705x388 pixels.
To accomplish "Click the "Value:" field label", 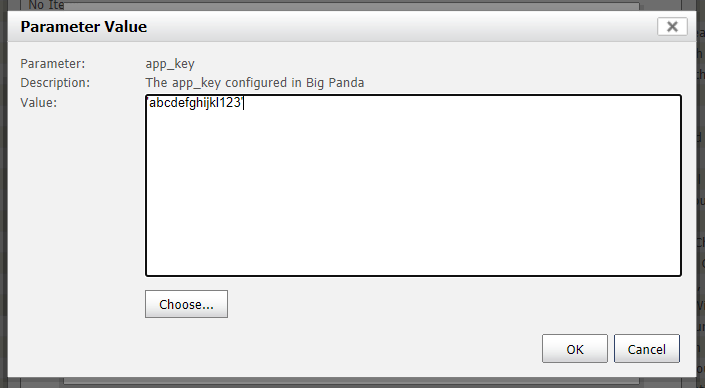I will point(39,103).
